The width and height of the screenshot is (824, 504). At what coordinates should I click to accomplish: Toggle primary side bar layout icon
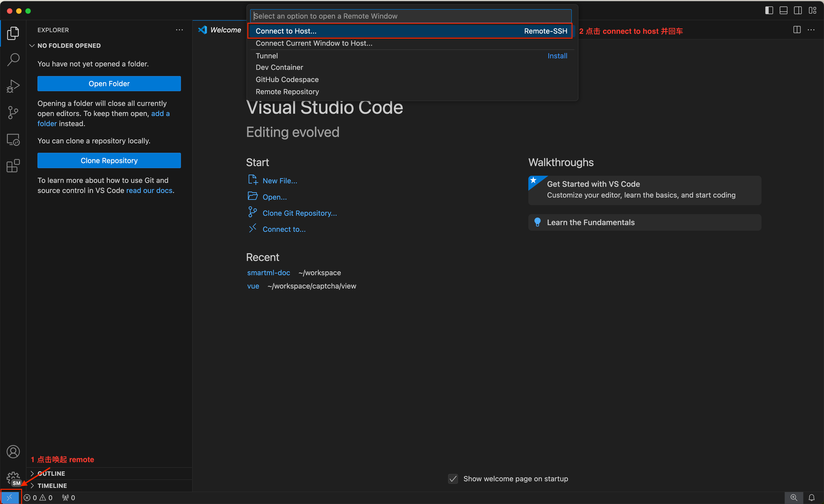click(769, 11)
